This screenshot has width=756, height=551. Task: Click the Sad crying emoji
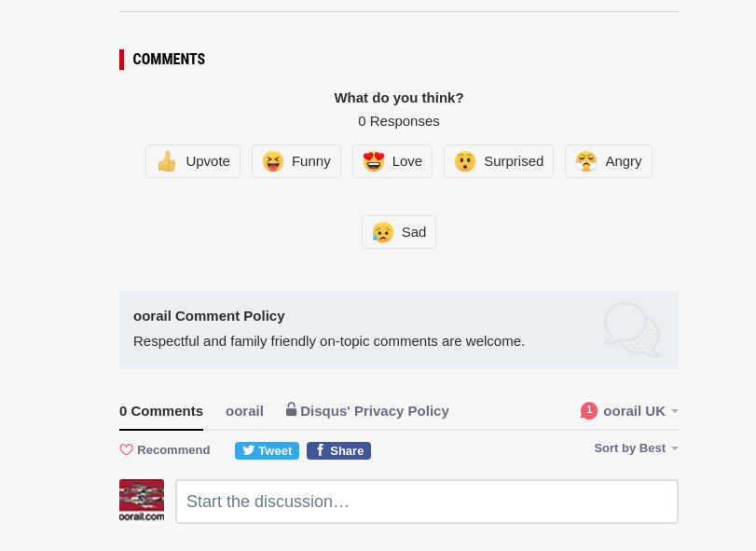383,232
